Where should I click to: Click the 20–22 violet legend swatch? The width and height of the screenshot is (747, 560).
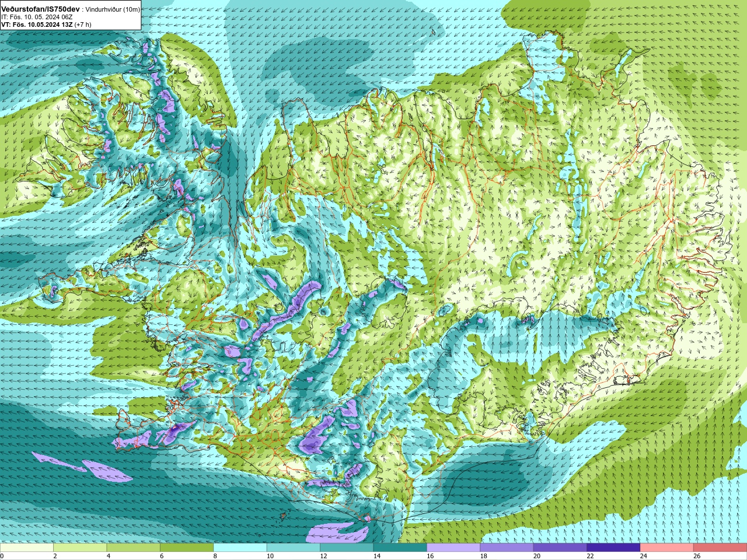click(x=560, y=548)
